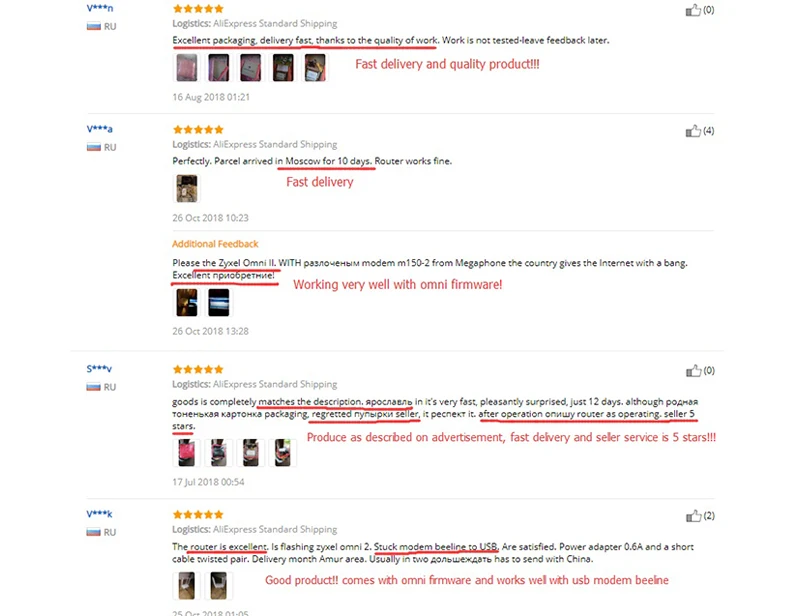Image resolution: width=800 pixels, height=616 pixels.
Task: Click the RU flag beneath V***a
Action: pyautogui.click(x=94, y=147)
